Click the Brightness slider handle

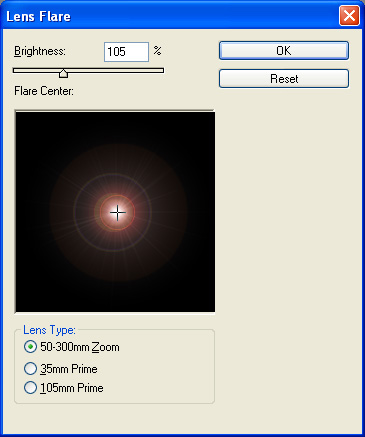point(63,73)
